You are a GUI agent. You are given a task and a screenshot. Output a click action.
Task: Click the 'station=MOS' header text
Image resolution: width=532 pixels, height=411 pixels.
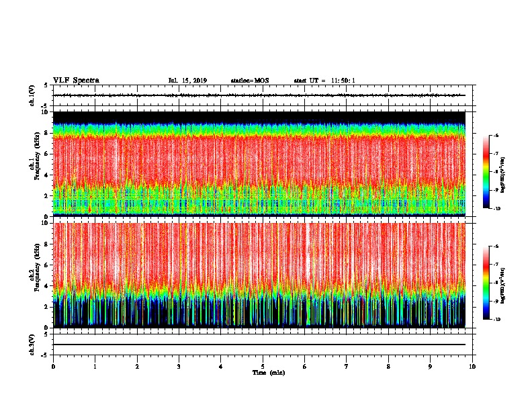tap(250, 81)
